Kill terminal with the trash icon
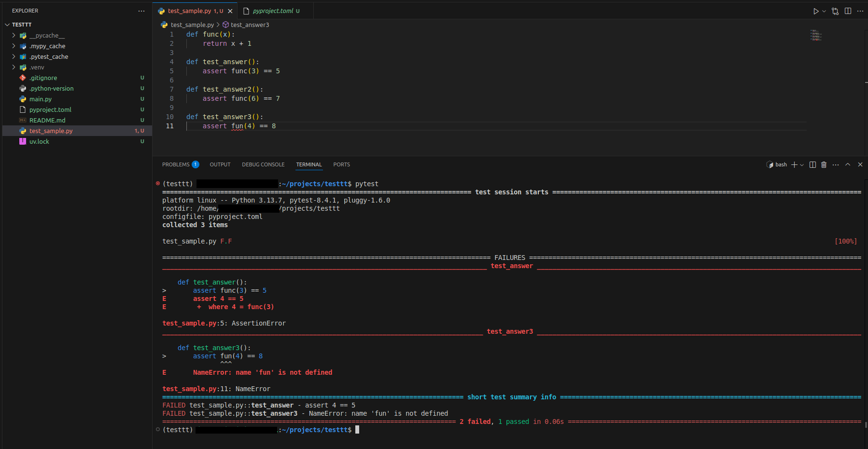The image size is (868, 449). (824, 164)
